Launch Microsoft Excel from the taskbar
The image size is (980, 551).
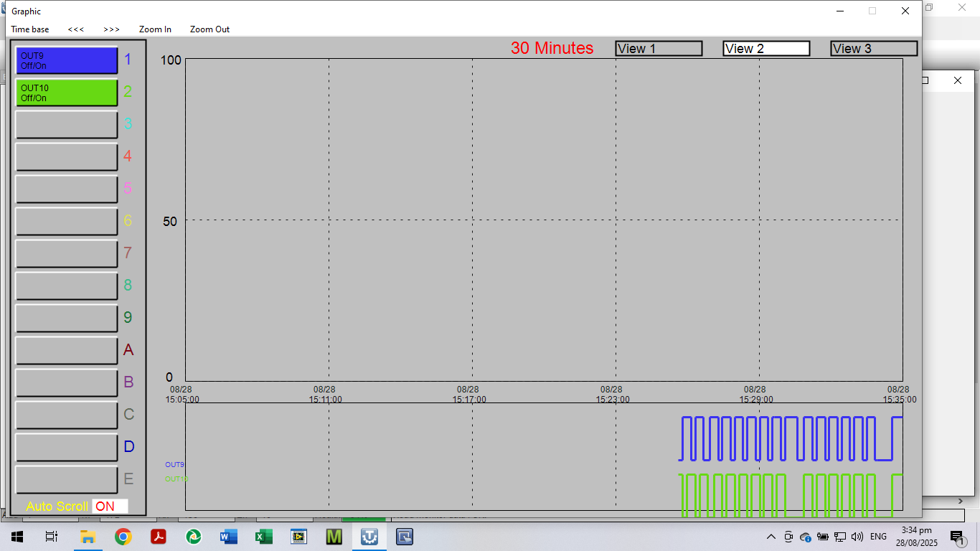tap(263, 537)
